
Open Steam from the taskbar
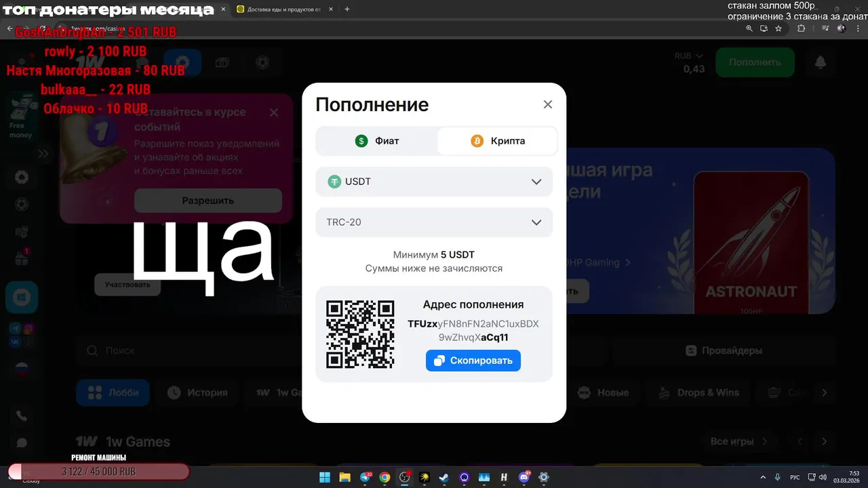click(444, 477)
